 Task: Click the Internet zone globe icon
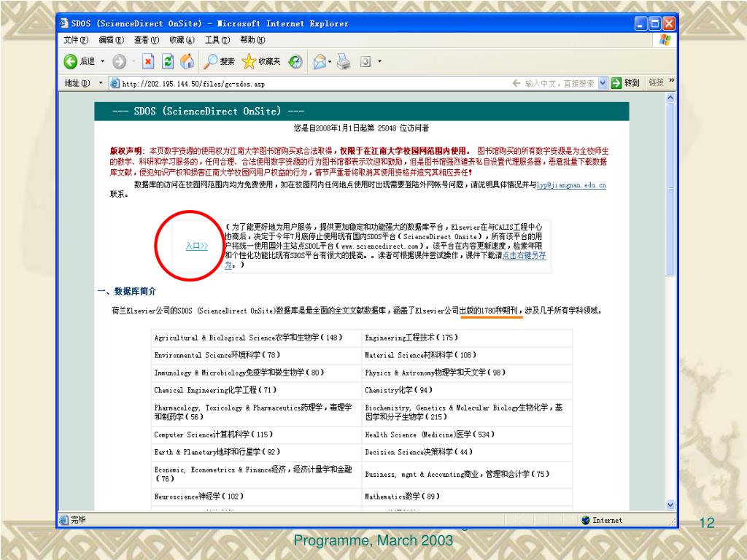tap(586, 520)
